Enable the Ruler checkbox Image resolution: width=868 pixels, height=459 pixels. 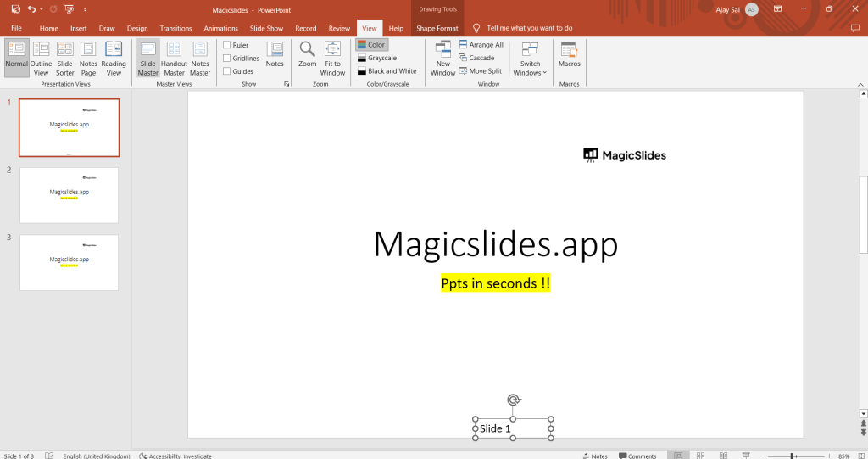click(227, 45)
